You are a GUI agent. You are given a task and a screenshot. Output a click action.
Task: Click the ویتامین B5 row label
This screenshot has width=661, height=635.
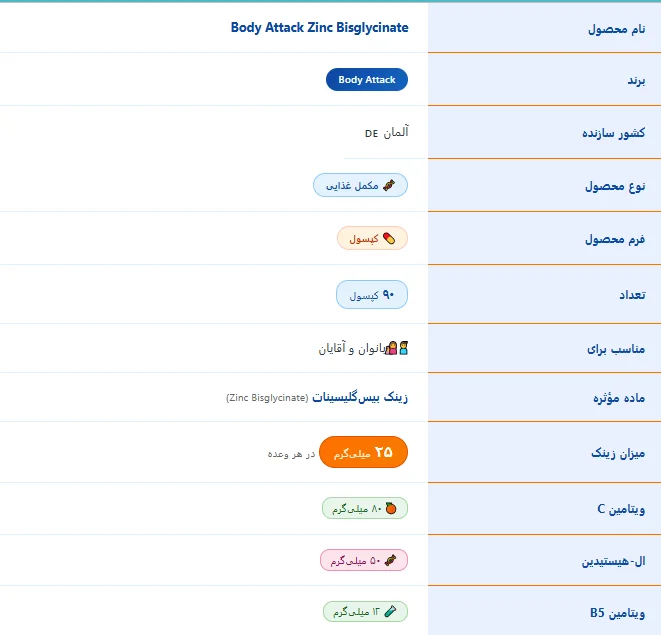[x=617, y=613]
